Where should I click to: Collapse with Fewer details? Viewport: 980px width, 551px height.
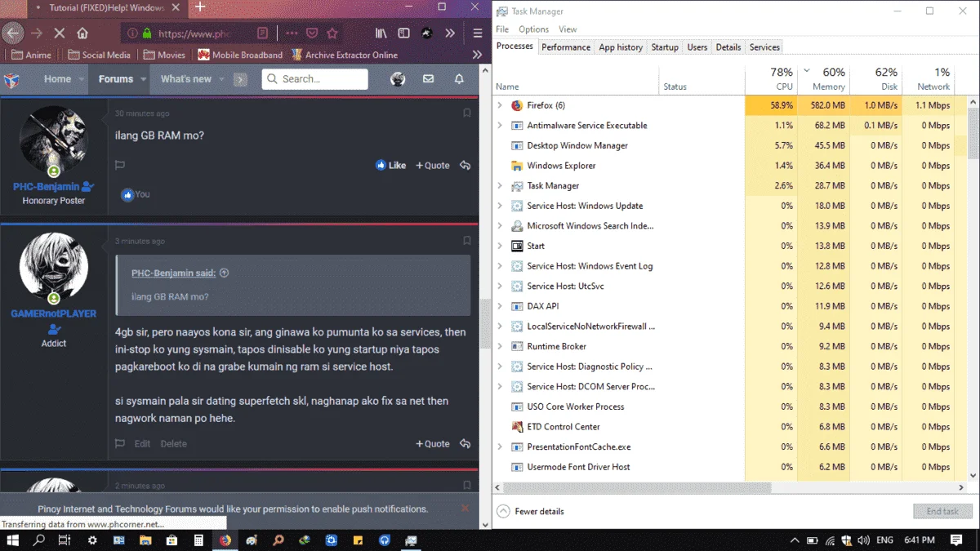pyautogui.click(x=530, y=511)
